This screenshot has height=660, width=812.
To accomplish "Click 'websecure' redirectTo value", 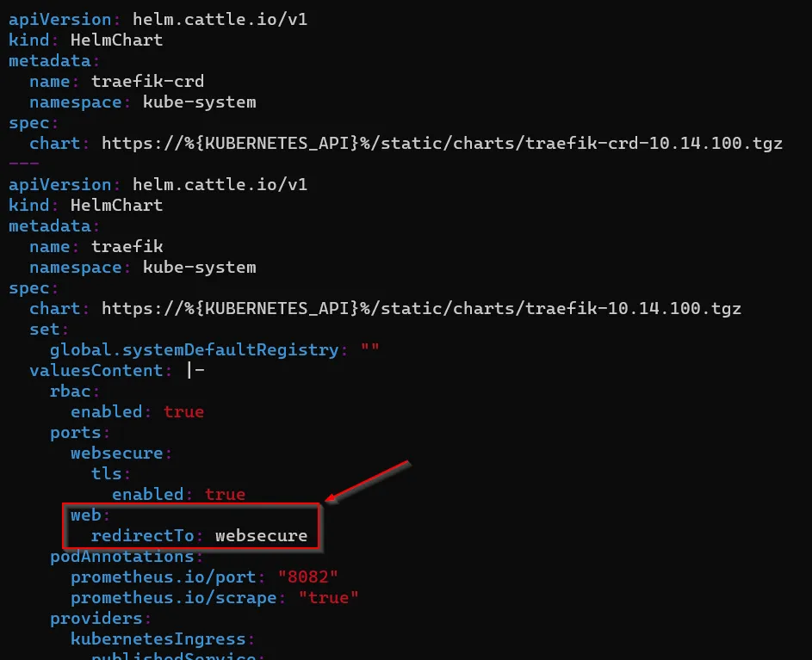I will (x=262, y=536).
